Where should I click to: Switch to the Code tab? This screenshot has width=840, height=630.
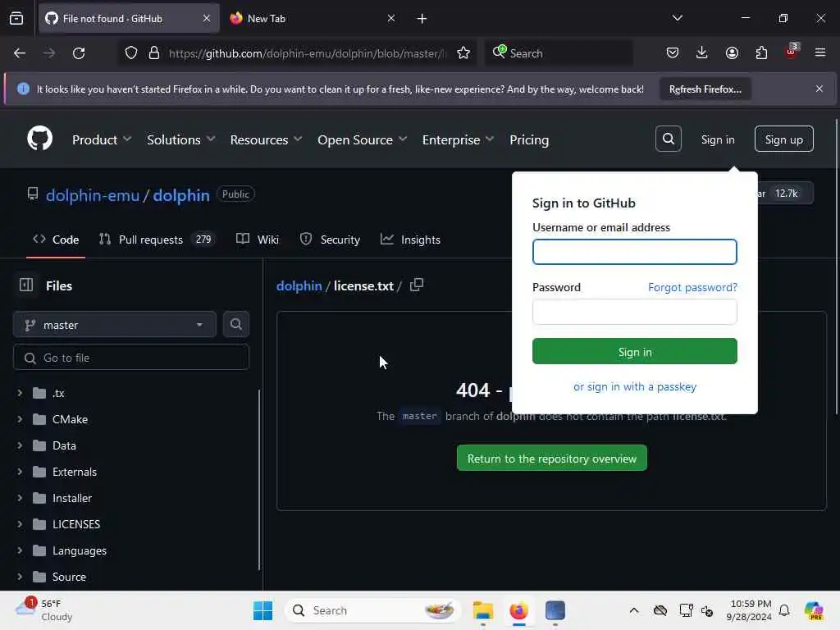[56, 240]
